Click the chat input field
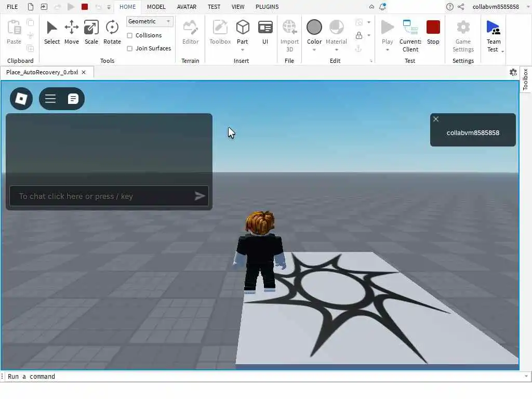This screenshot has height=399, width=532. tap(109, 196)
